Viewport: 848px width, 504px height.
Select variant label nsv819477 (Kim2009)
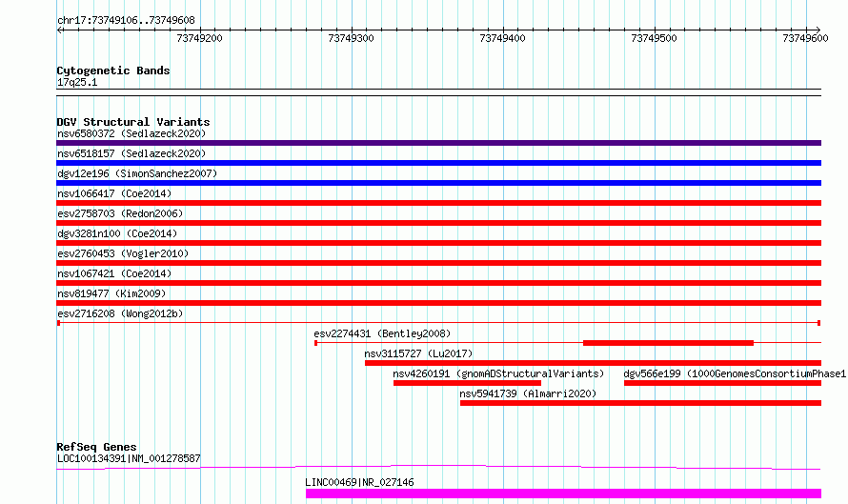point(111,293)
